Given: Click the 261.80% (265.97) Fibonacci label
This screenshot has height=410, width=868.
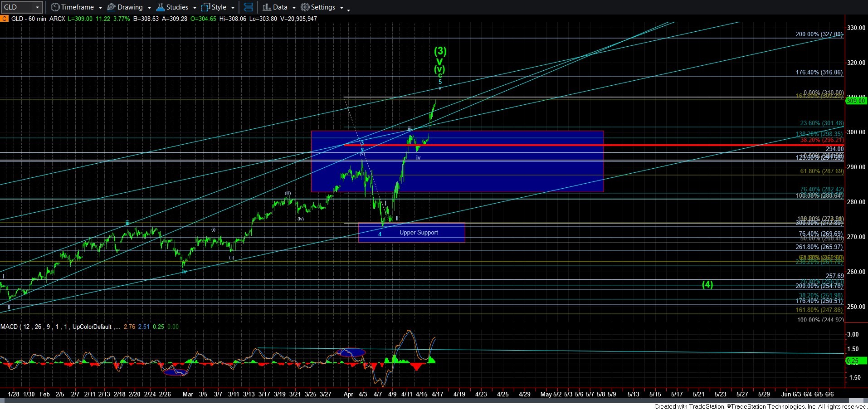Looking at the screenshot, I should [x=819, y=247].
